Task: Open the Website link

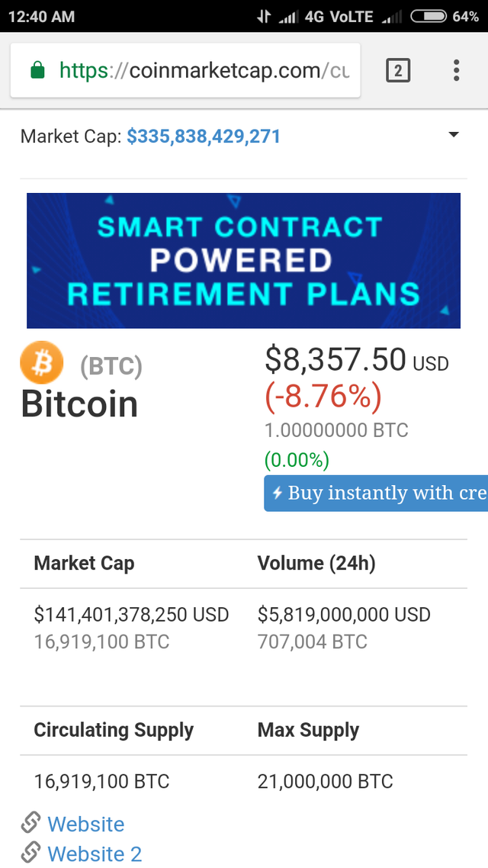Action: [x=85, y=824]
